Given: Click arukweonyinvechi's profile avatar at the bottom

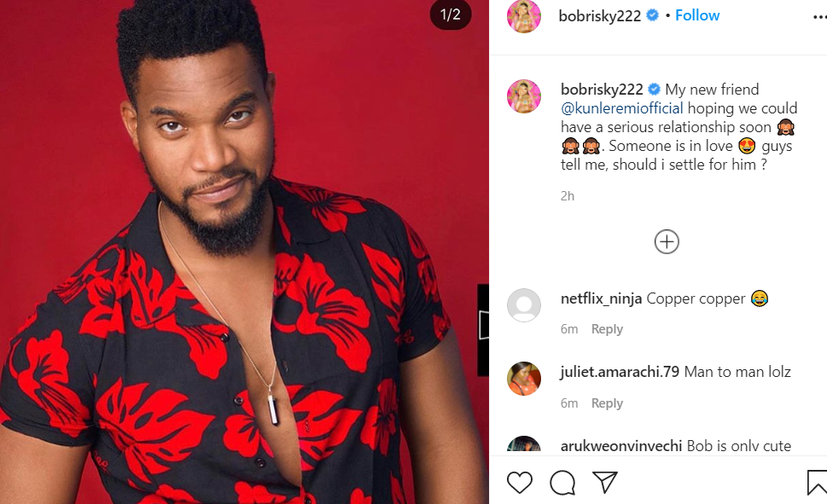Looking at the screenshot, I should point(524,447).
